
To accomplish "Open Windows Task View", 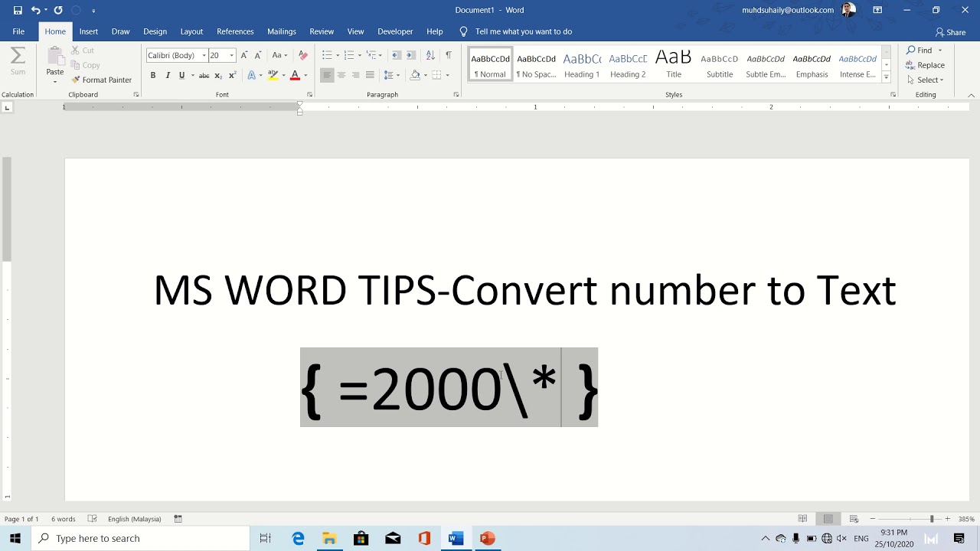I will (x=265, y=539).
